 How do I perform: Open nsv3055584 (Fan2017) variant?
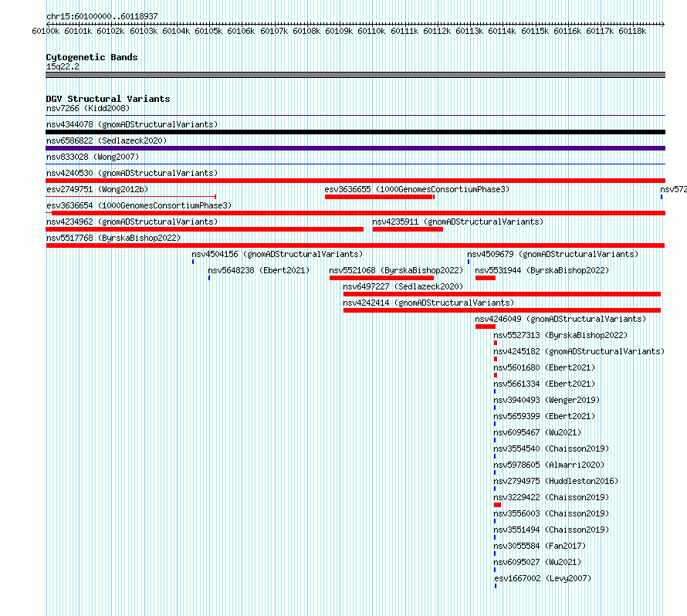540,546
